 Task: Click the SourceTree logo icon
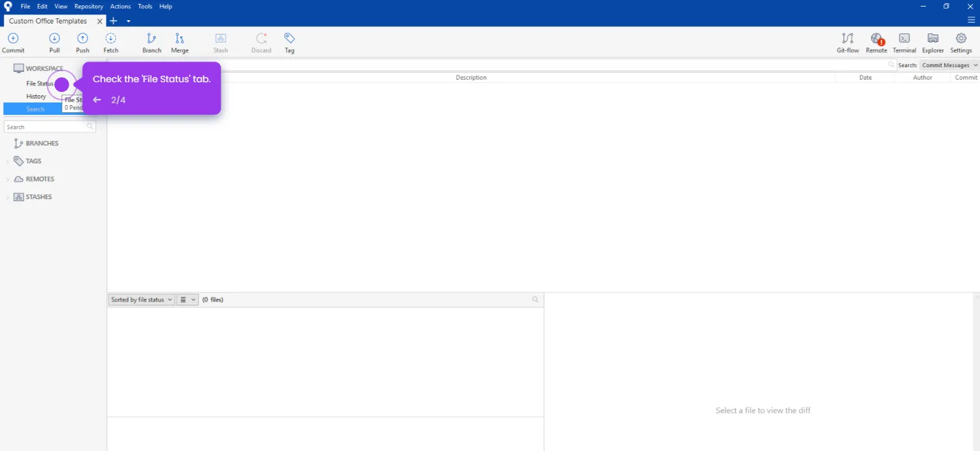[x=8, y=7]
